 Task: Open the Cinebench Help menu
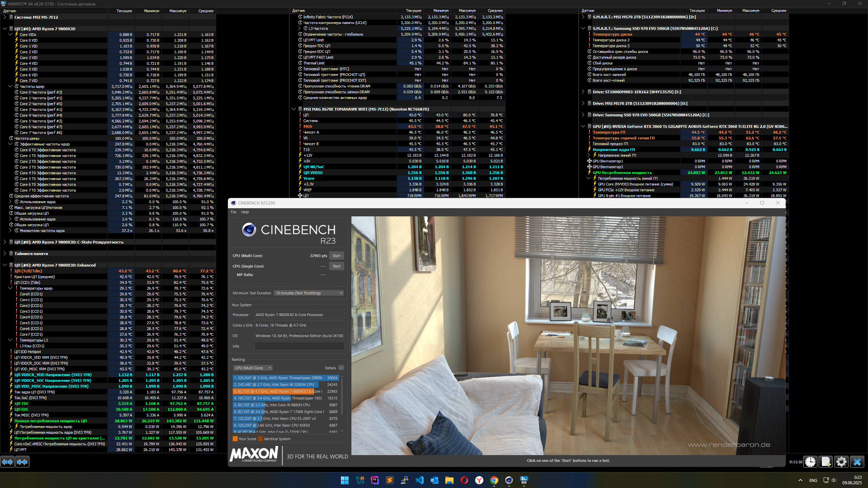click(245, 212)
